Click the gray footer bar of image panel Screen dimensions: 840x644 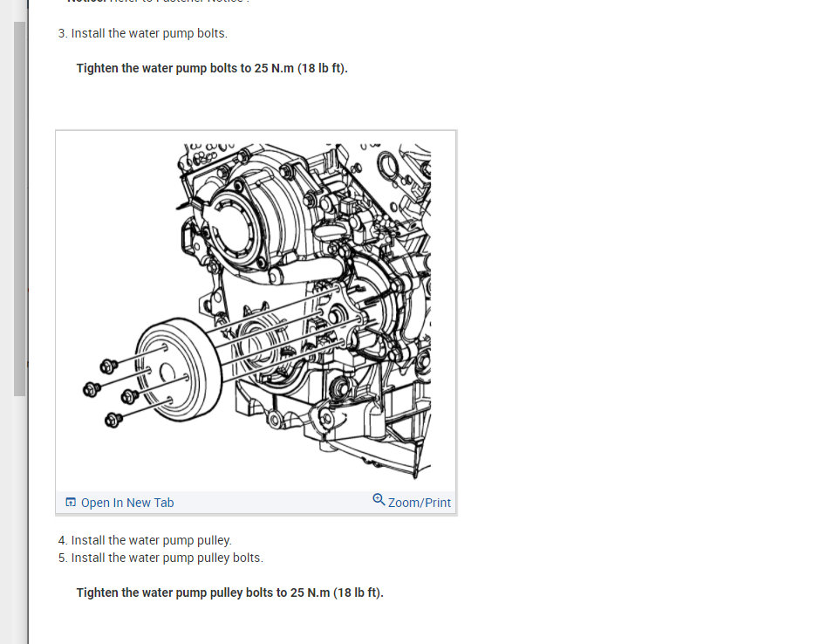(256, 503)
